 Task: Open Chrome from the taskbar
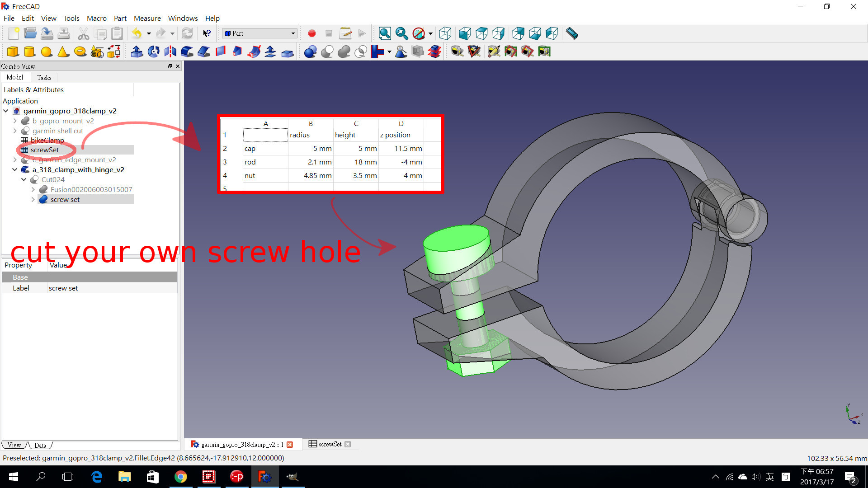coord(180,477)
